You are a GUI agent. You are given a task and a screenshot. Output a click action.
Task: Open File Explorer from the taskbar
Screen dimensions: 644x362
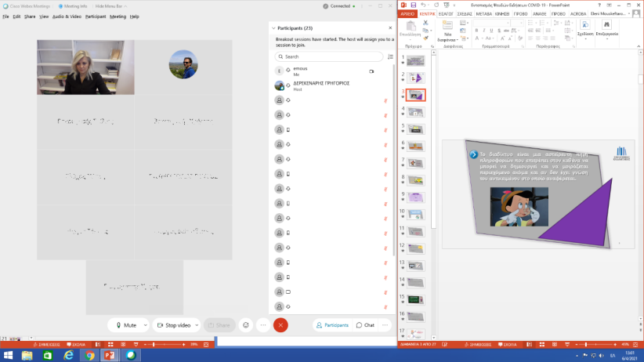point(27,355)
